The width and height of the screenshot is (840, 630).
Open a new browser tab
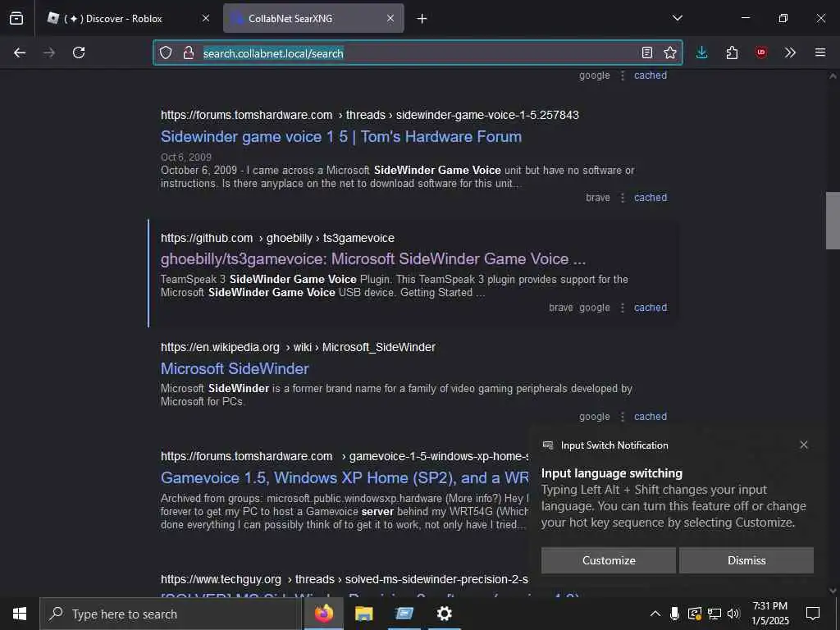click(422, 19)
